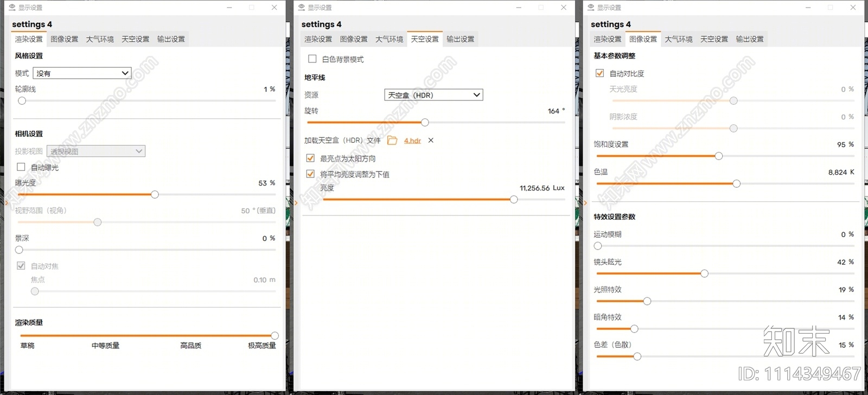Select 输出设置 tab in right window
This screenshot has width=868, height=395.
point(750,39)
